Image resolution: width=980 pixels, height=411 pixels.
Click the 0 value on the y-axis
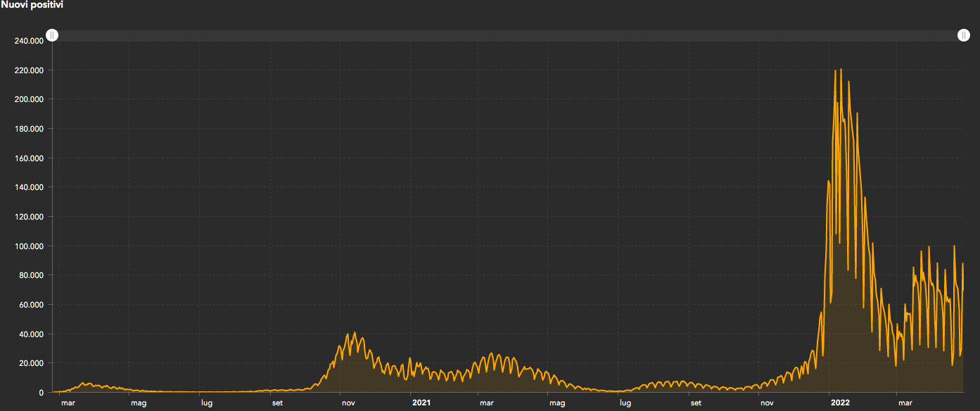(41, 393)
